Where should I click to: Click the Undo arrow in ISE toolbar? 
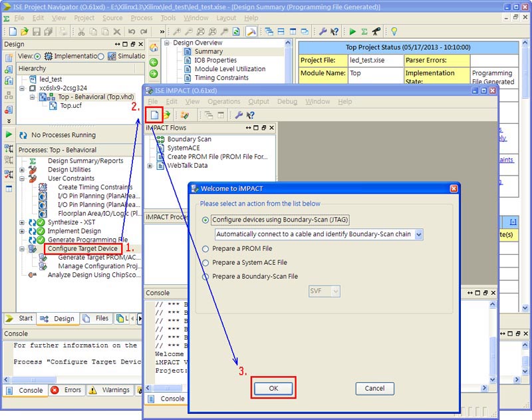132,32
